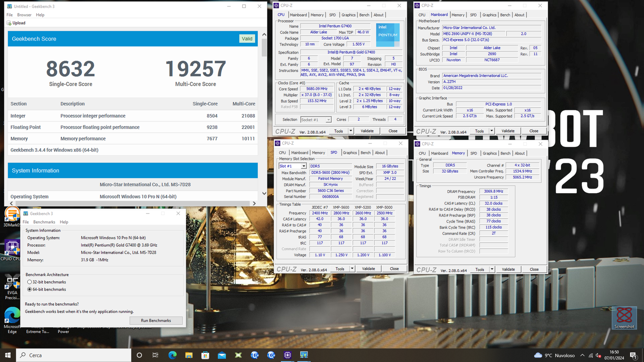644x362 pixels.
Task: Open the Windows Start menu
Action: (8, 355)
